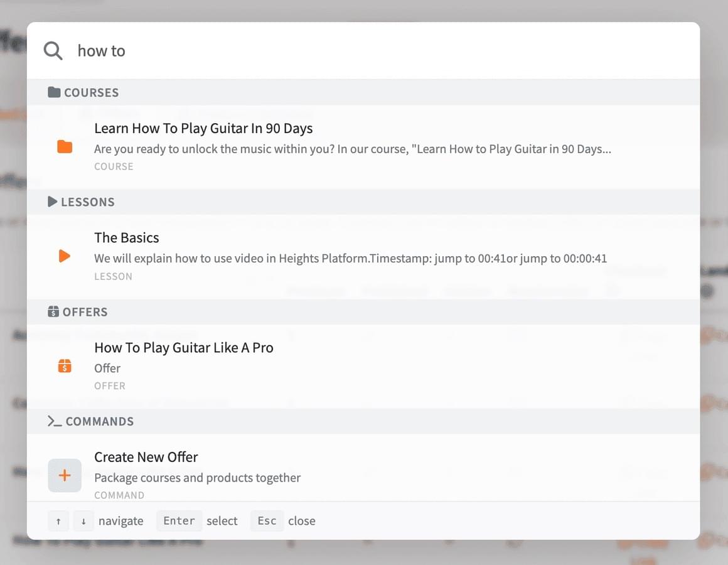Click the magnifying glass search icon
This screenshot has height=565, width=728.
[53, 51]
